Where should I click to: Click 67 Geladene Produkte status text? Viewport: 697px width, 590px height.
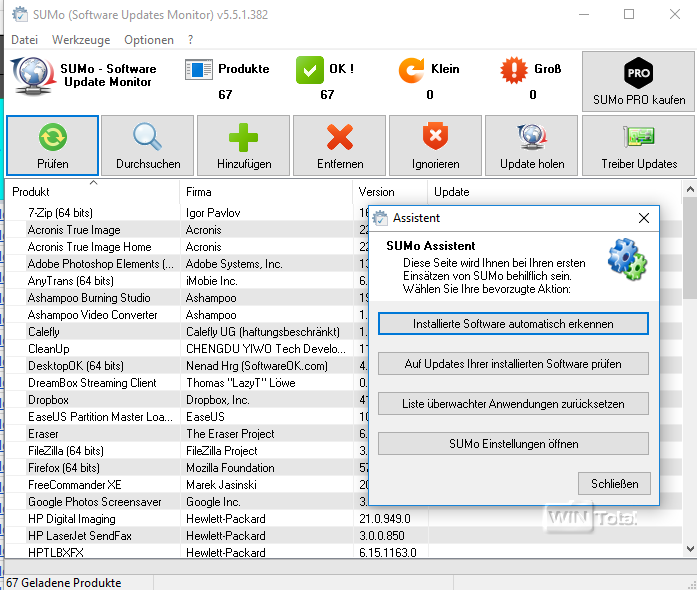click(x=64, y=582)
